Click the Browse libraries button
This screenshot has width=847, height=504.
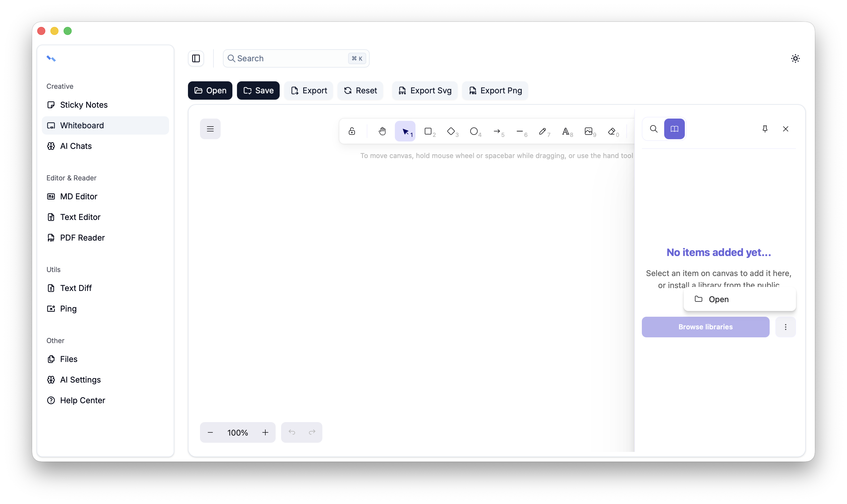705,327
